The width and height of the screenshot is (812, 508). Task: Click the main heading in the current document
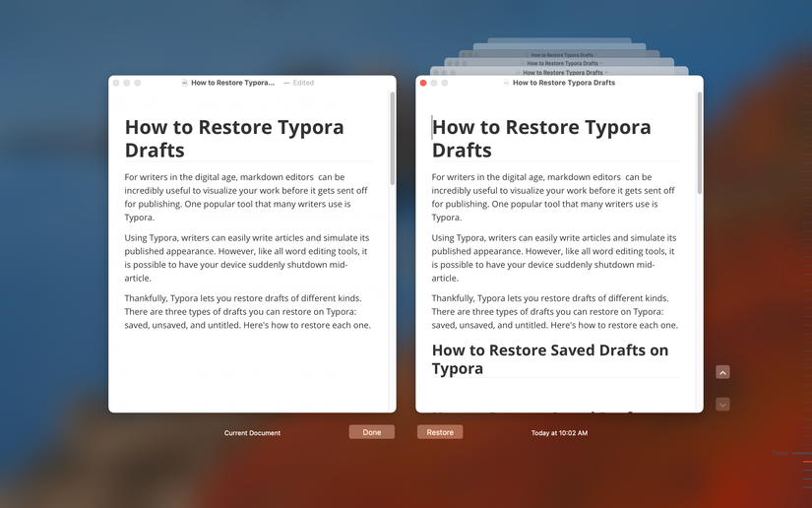pos(234,138)
